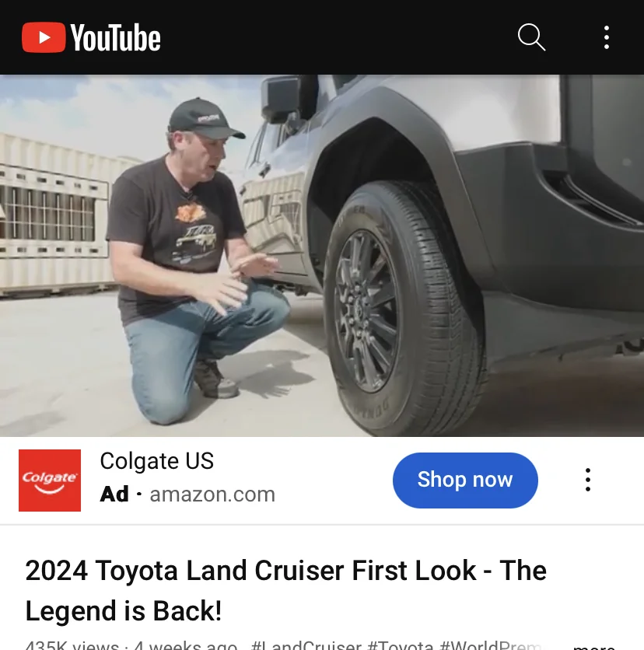This screenshot has width=644, height=650.
Task: Open the amazon.com ad link
Action: tap(212, 494)
